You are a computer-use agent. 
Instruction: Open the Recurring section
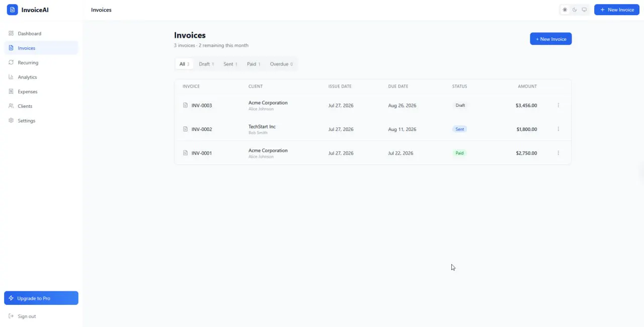pyautogui.click(x=41, y=62)
